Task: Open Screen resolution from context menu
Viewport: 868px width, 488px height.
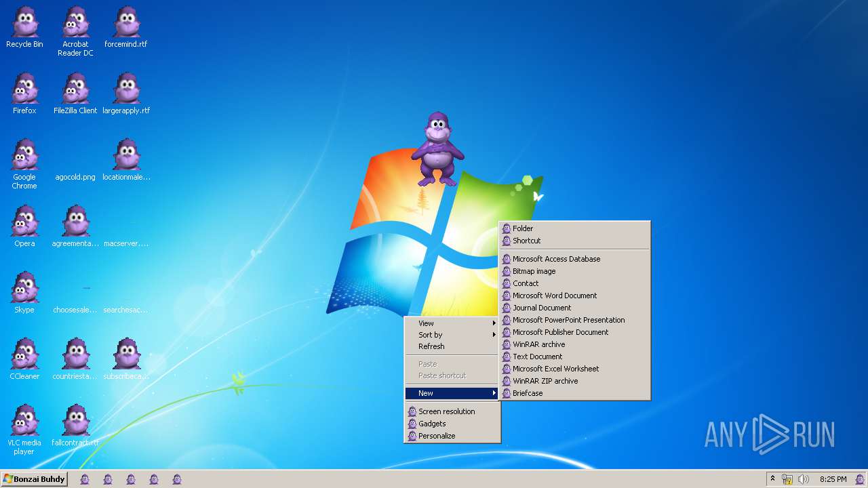Action: (x=452, y=411)
